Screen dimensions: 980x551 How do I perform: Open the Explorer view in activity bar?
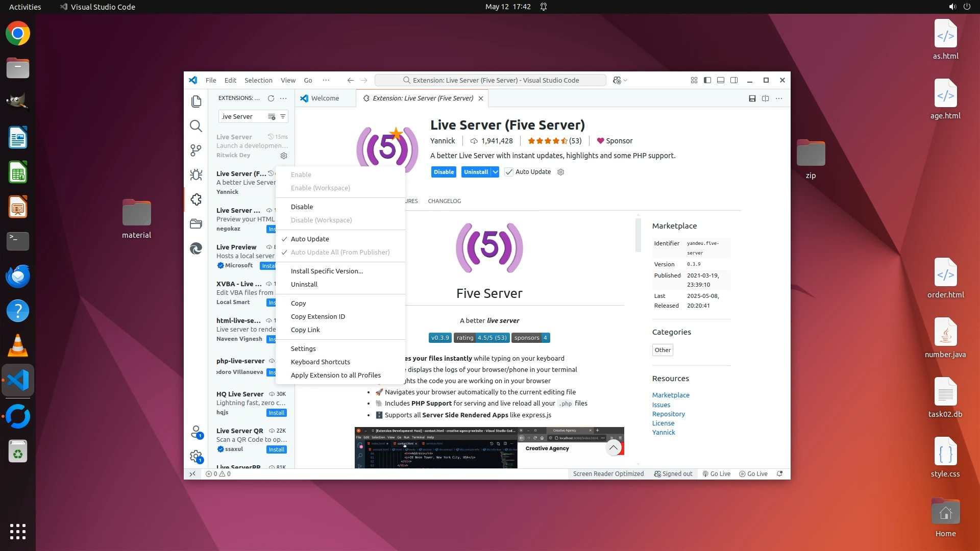196,102
